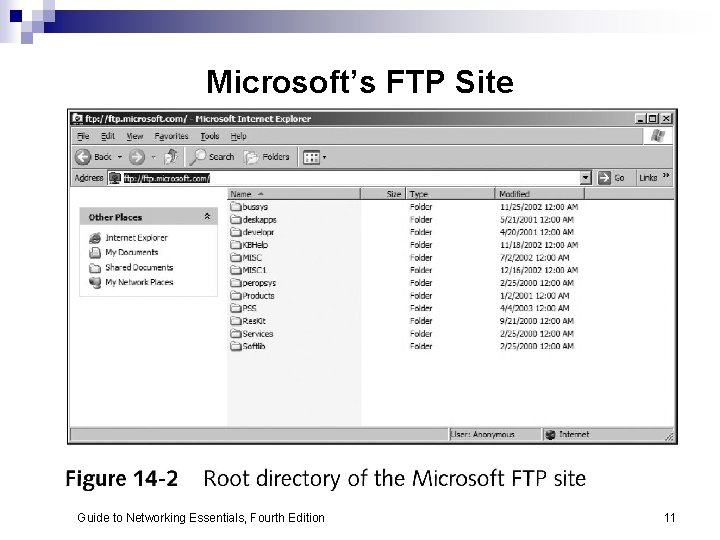The image size is (720, 540).
Task: Click the Back arrow button
Action: (x=83, y=157)
